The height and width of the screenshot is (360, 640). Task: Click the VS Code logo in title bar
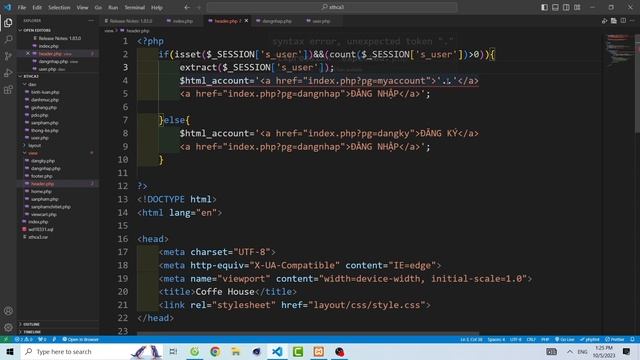coord(7,7)
